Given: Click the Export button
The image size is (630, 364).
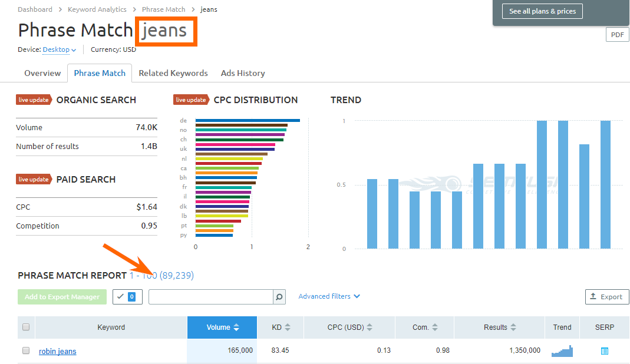Looking at the screenshot, I should pos(606,297).
